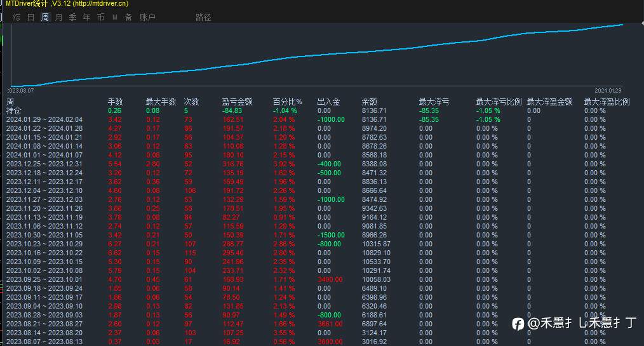Viewport: 644px width, 346px height.
Task: Open the 备 tab
Action: (x=128, y=17)
